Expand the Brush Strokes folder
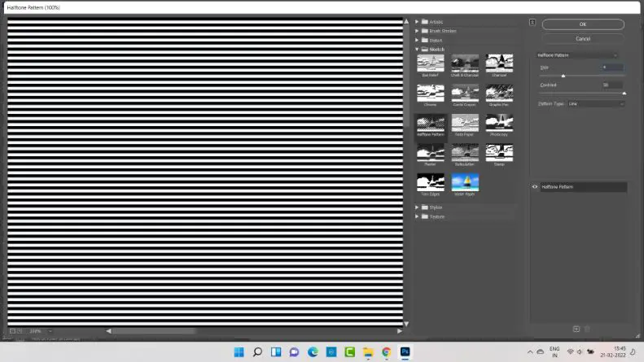644x362 pixels. 417,31
